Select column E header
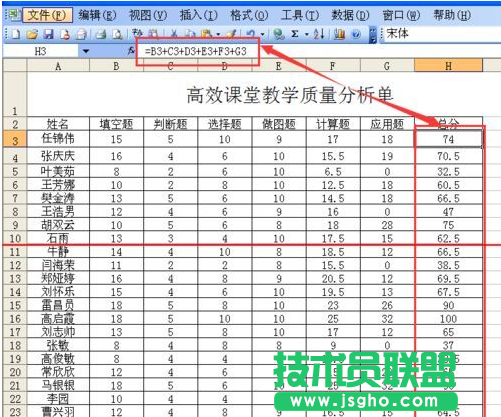The width and height of the screenshot is (501, 417). coord(279,66)
